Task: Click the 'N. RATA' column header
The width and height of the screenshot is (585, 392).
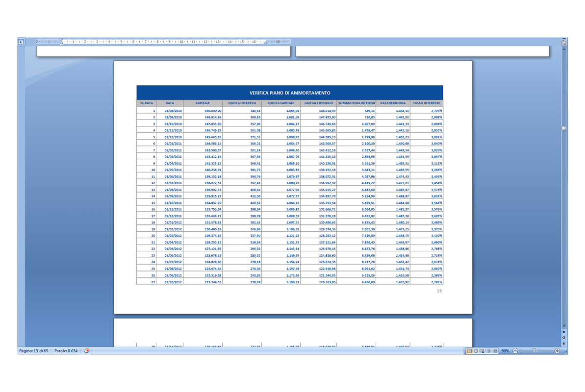Action: pos(147,103)
